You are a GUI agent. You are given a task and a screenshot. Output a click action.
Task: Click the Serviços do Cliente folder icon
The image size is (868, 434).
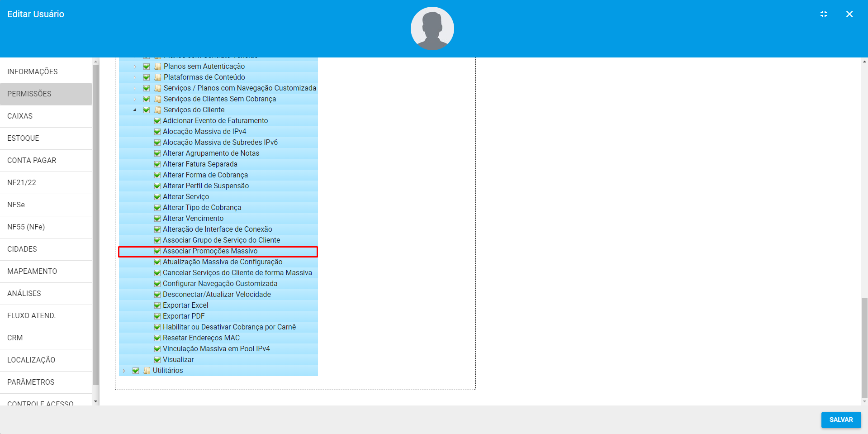[x=157, y=110]
